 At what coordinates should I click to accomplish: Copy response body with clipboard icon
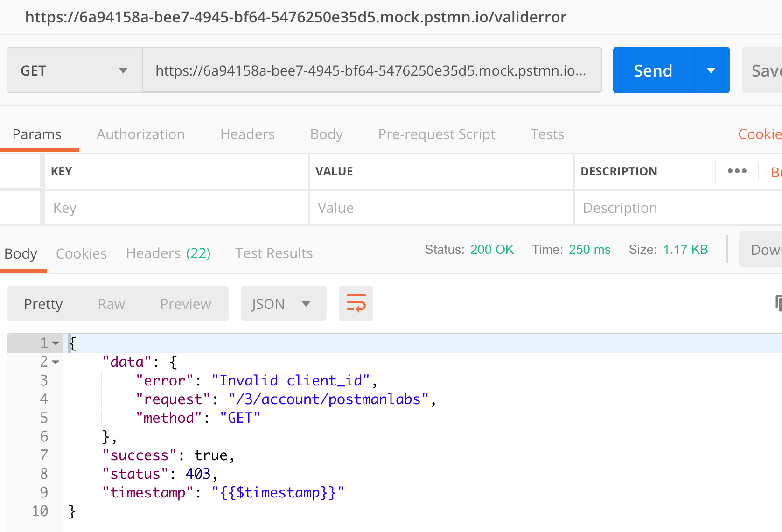778,303
